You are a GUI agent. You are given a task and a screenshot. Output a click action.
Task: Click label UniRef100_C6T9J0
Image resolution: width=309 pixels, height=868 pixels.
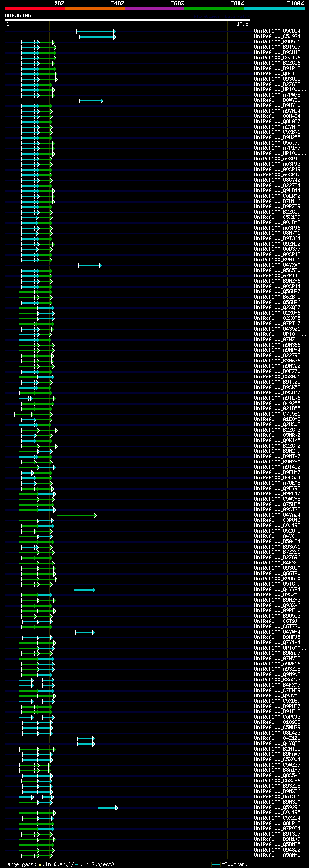pos(277,622)
